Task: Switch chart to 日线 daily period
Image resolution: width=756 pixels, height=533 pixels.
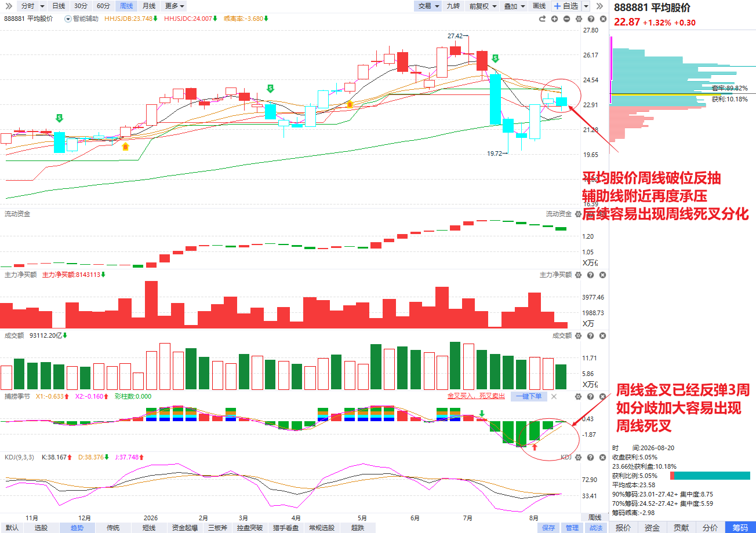Action: tap(59, 6)
